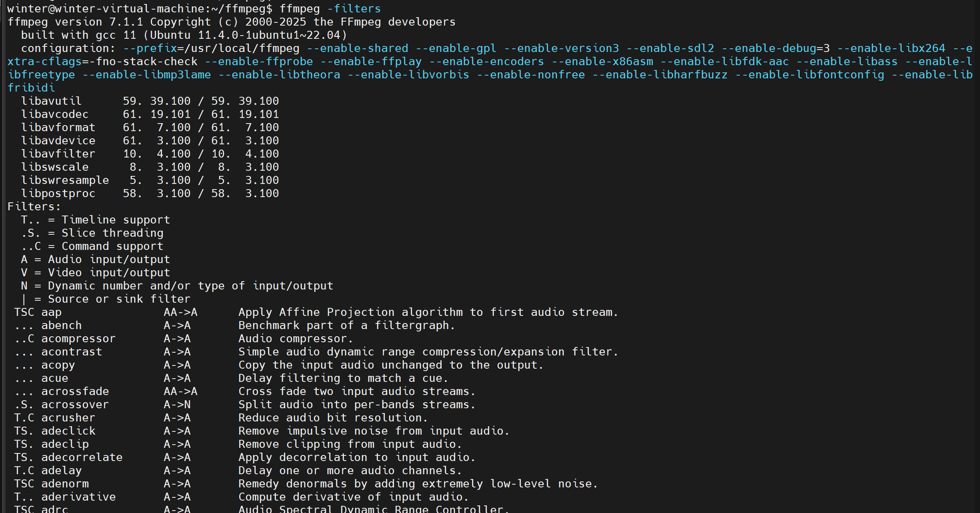
Task: Click the aap filter name
Action: 51,312
